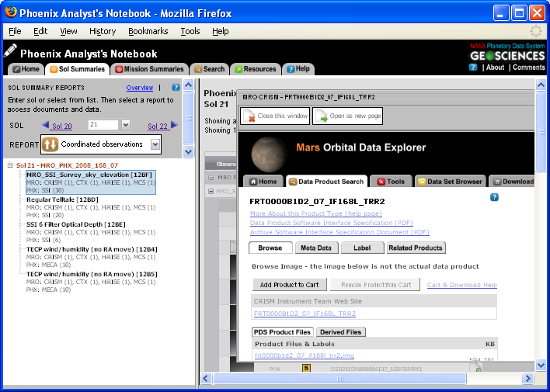The height and width of the screenshot is (392, 550).
Task: Open the REPORT type dropdown arrow
Action: coord(155,144)
